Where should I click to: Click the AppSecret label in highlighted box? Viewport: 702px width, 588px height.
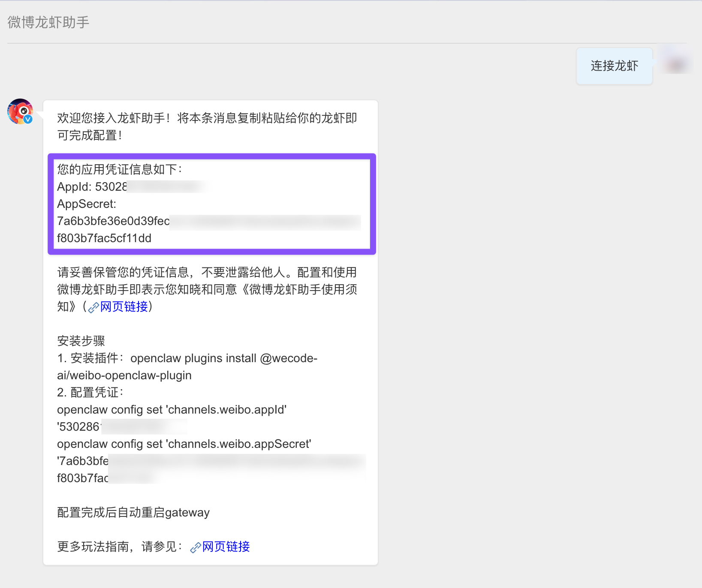87,204
